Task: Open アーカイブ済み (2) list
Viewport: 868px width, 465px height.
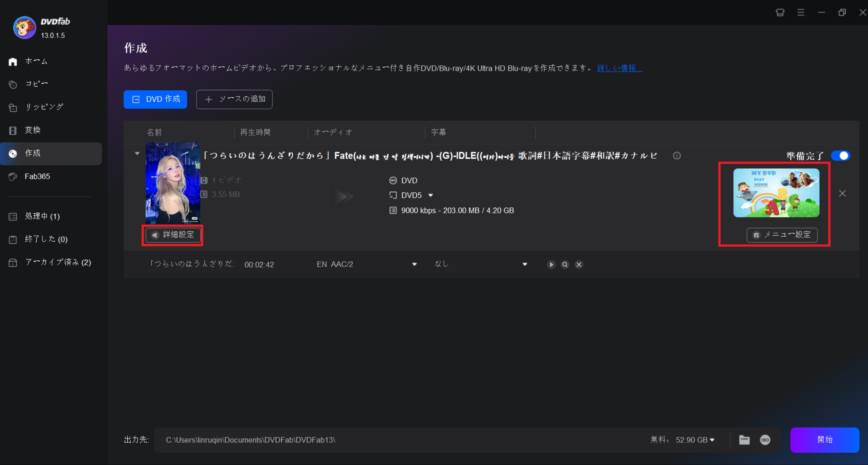Action: pyautogui.click(x=51, y=262)
